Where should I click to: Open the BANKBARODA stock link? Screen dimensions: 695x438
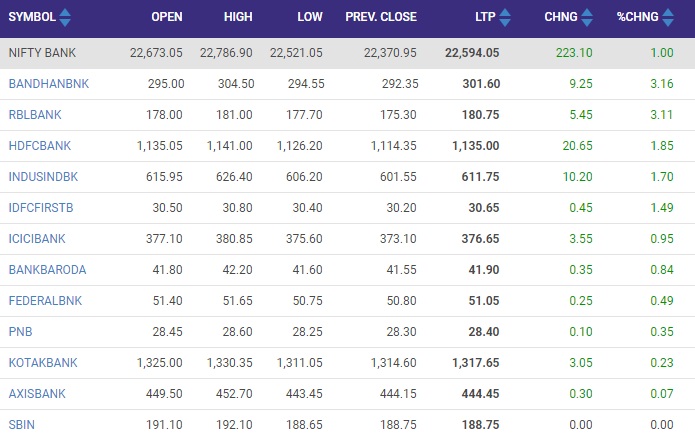click(47, 270)
